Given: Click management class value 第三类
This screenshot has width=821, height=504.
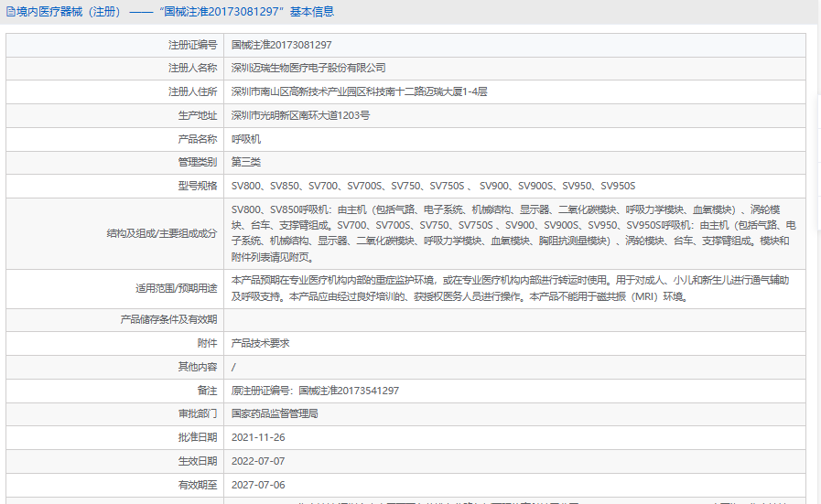Looking at the screenshot, I should click(246, 162).
